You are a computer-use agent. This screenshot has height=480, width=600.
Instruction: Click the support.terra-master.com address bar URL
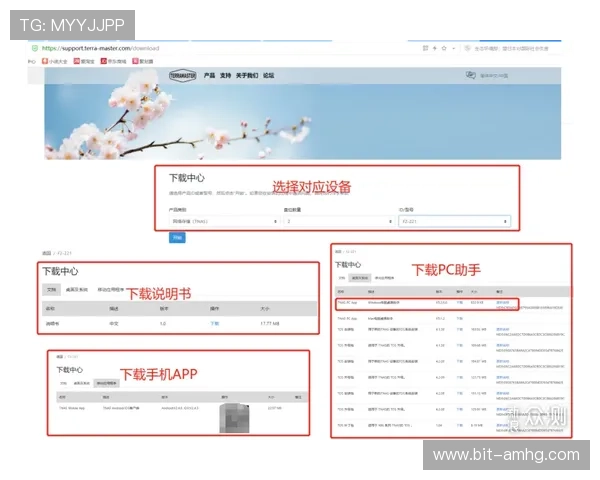(x=100, y=48)
